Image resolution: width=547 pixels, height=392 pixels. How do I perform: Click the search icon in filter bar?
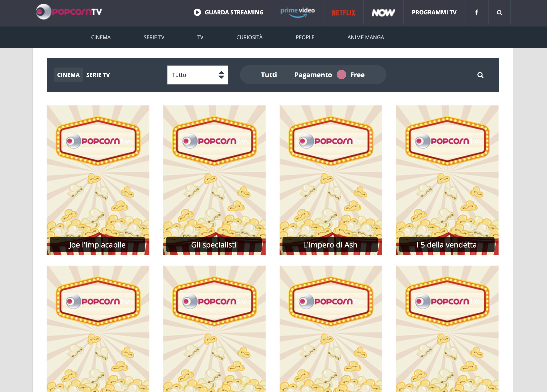(480, 75)
